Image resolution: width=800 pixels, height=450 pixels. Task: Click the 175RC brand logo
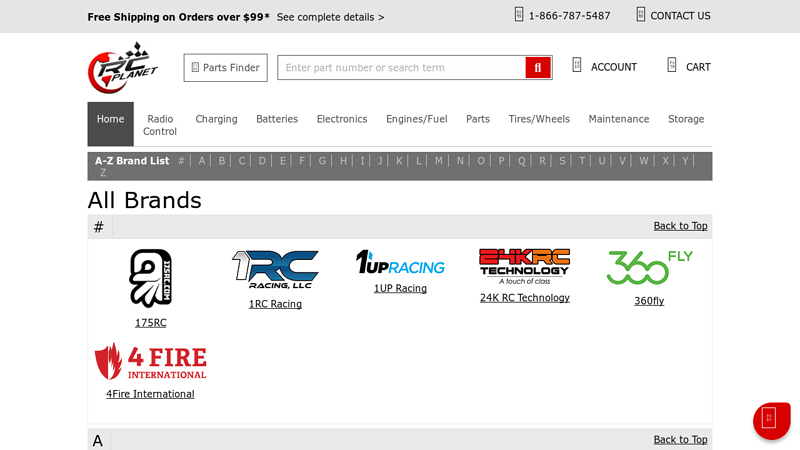[x=151, y=279]
